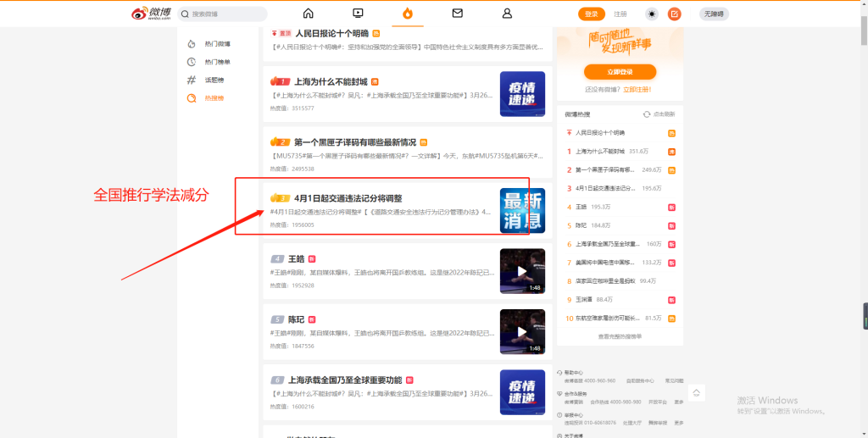Click 开放平台 footer link
The image size is (868, 438).
[x=657, y=402]
